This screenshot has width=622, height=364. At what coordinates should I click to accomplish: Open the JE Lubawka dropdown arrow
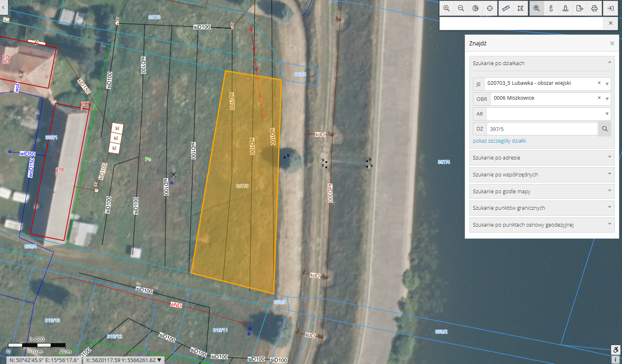[607, 84]
